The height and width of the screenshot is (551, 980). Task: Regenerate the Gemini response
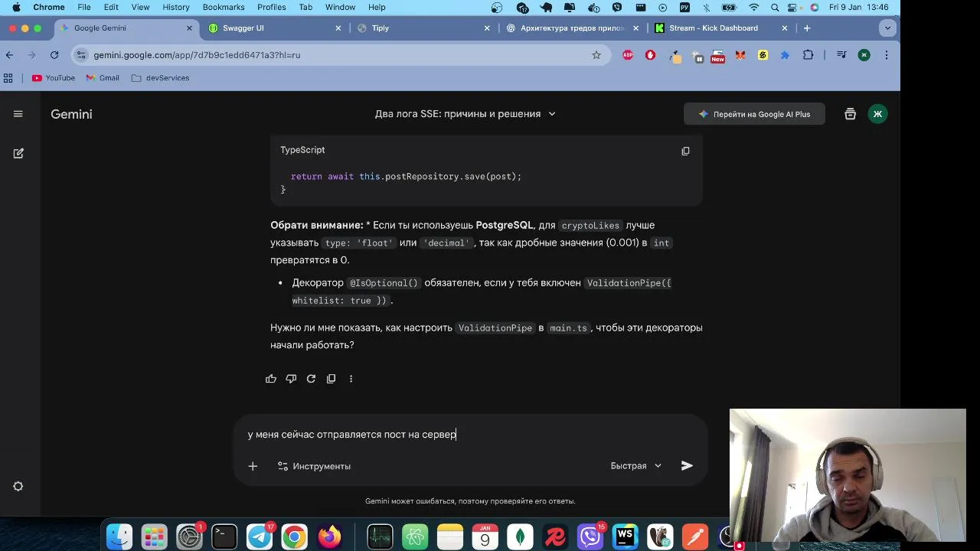pyautogui.click(x=311, y=379)
